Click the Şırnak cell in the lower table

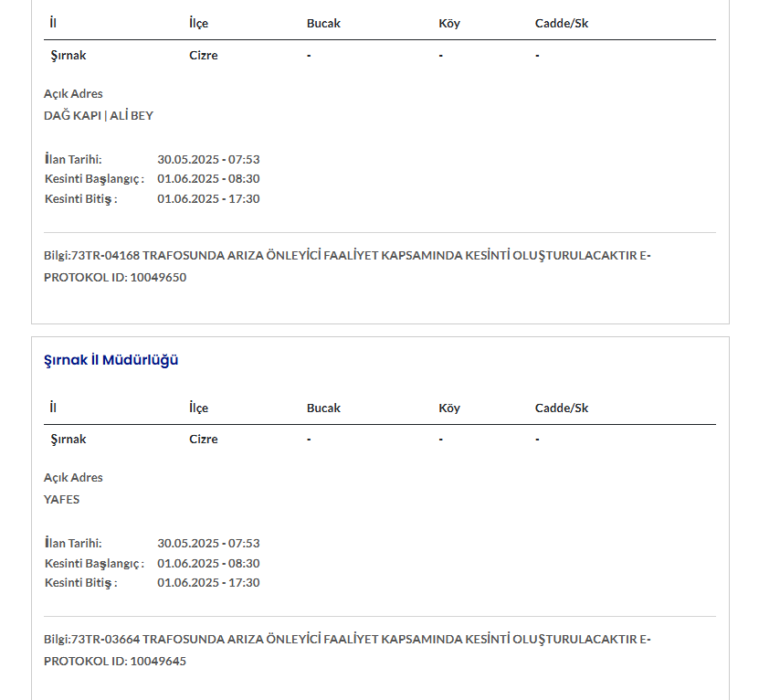tap(69, 440)
